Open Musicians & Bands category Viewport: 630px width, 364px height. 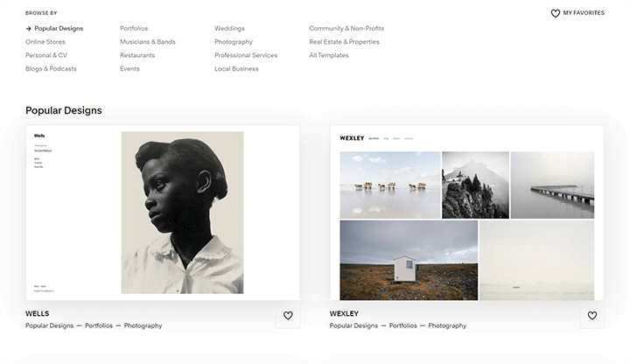point(148,42)
